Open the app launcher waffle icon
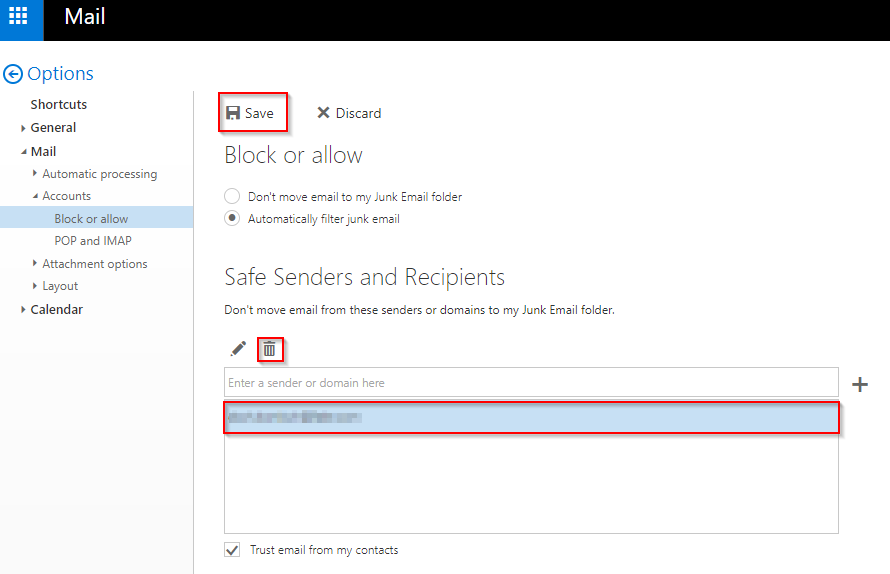Viewport: 890px width, 574px height. (x=18, y=17)
